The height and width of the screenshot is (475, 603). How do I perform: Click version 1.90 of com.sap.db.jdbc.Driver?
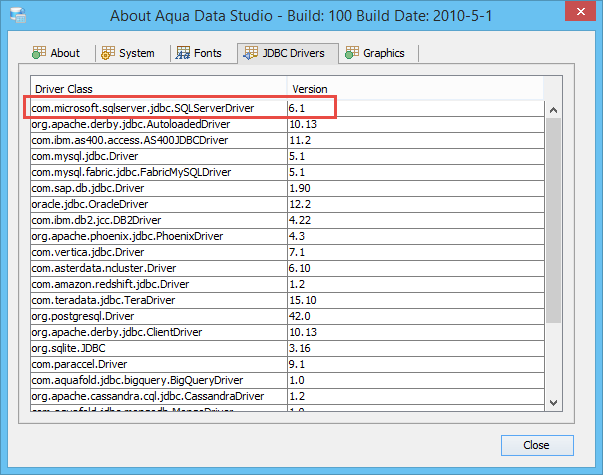[x=300, y=188]
